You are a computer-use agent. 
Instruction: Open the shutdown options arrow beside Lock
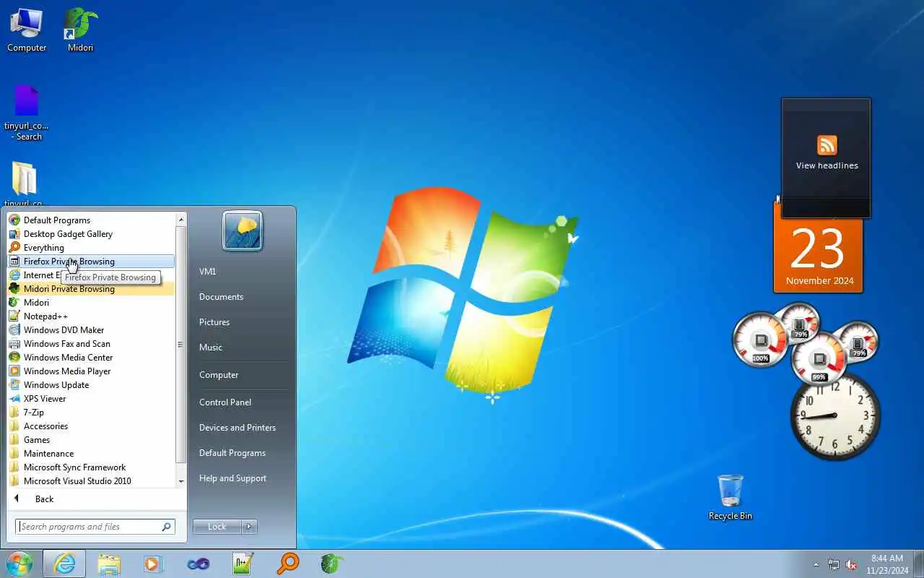[250, 527]
